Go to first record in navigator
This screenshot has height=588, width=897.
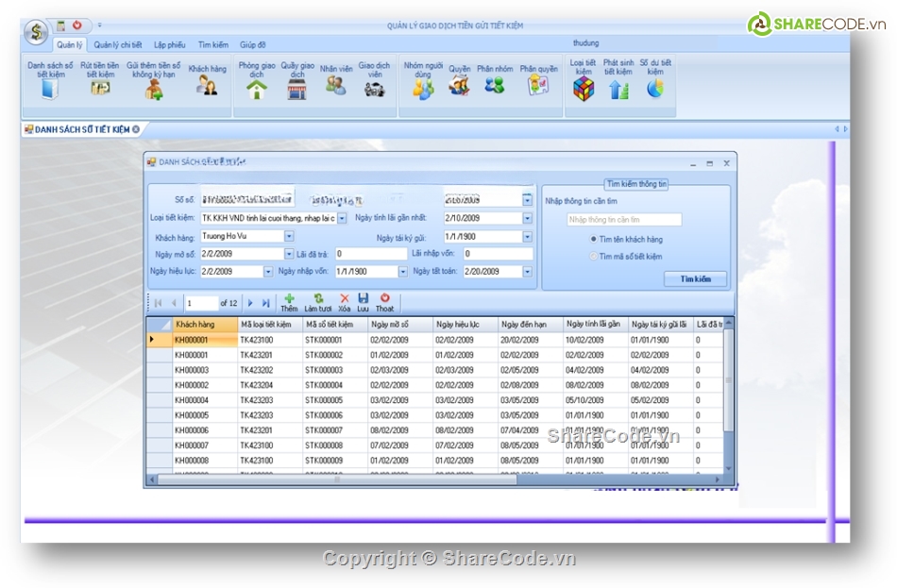point(159,303)
